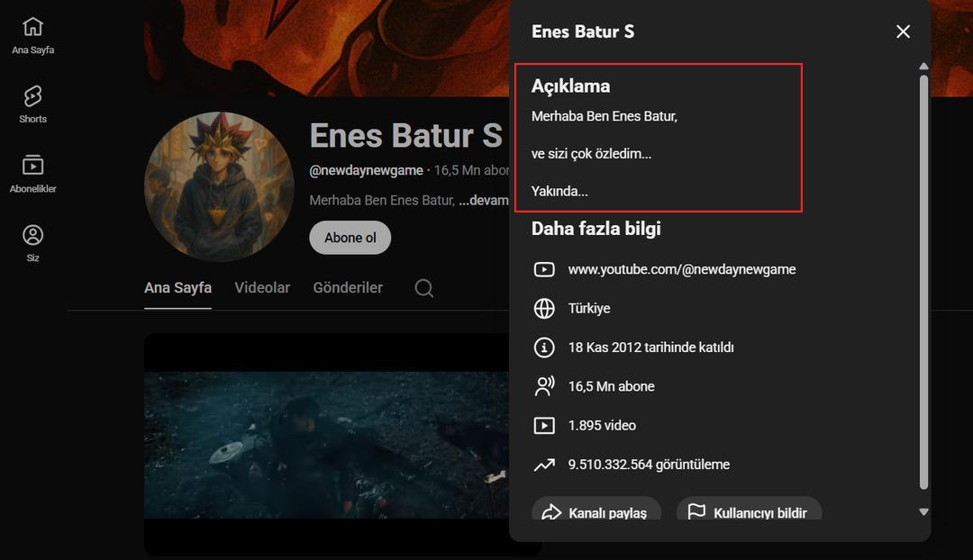Subscribe using the Abone ol button
This screenshot has width=973, height=560.
350,237
